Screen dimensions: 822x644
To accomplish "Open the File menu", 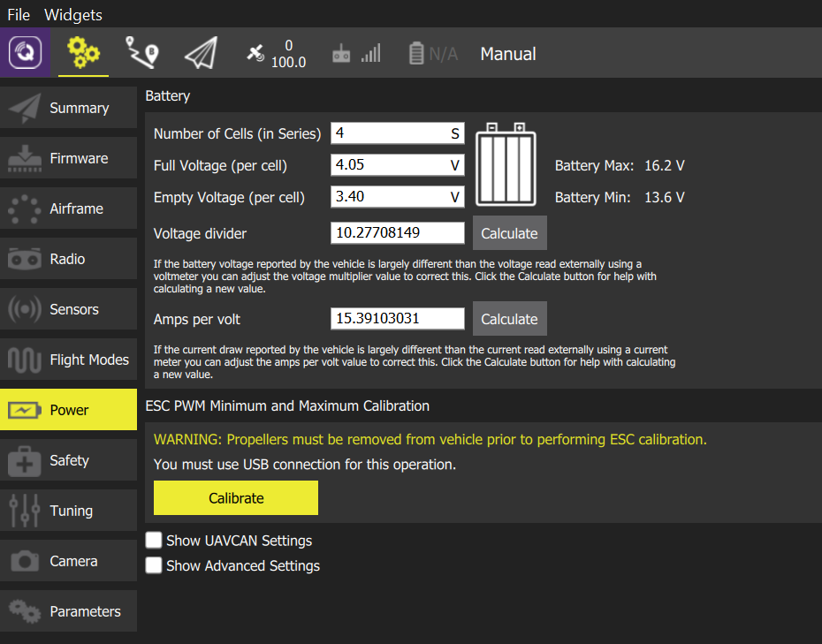I will [19, 15].
